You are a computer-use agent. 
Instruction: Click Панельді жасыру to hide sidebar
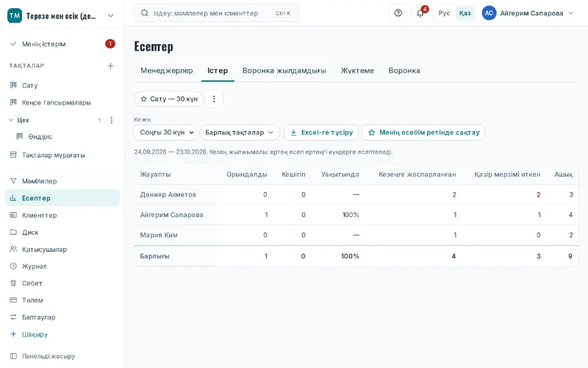coord(62,356)
